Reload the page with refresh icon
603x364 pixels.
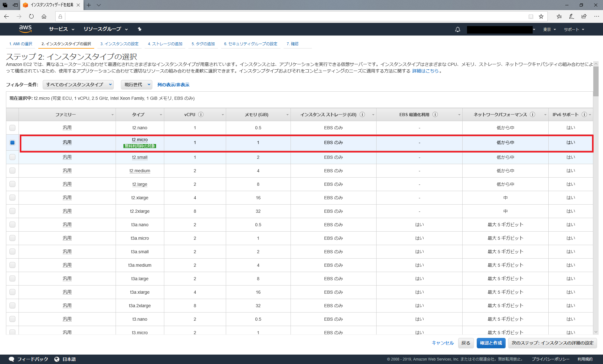[31, 16]
